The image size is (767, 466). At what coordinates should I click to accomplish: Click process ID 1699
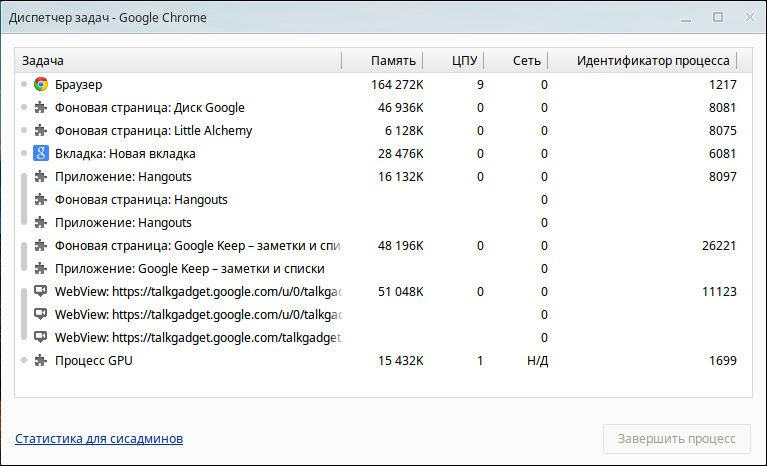(722, 360)
